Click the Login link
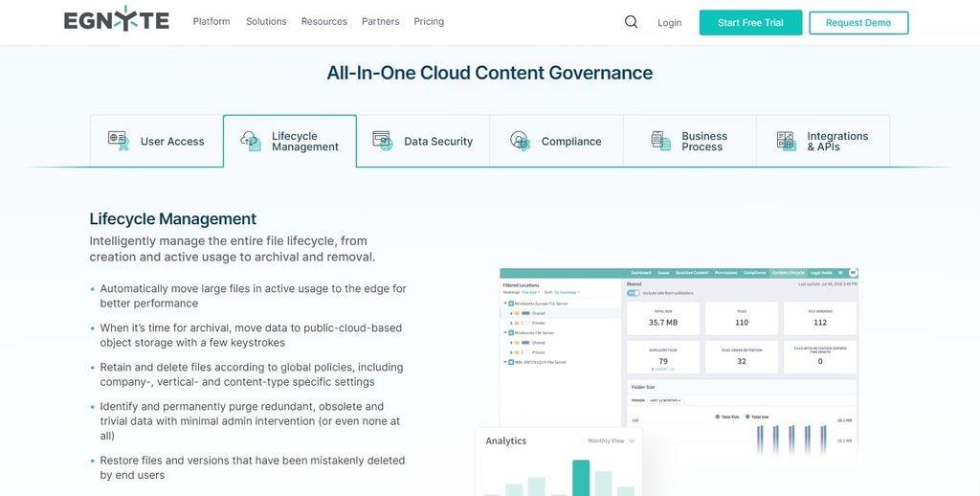 tap(670, 23)
